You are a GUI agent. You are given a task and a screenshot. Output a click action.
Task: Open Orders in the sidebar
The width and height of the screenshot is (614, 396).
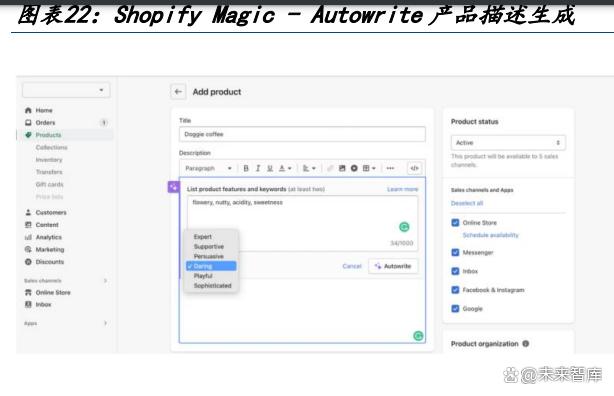click(x=45, y=123)
